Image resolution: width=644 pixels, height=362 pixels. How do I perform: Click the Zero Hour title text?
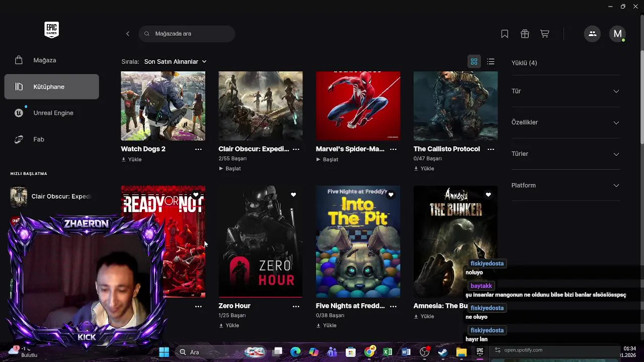pyautogui.click(x=234, y=306)
